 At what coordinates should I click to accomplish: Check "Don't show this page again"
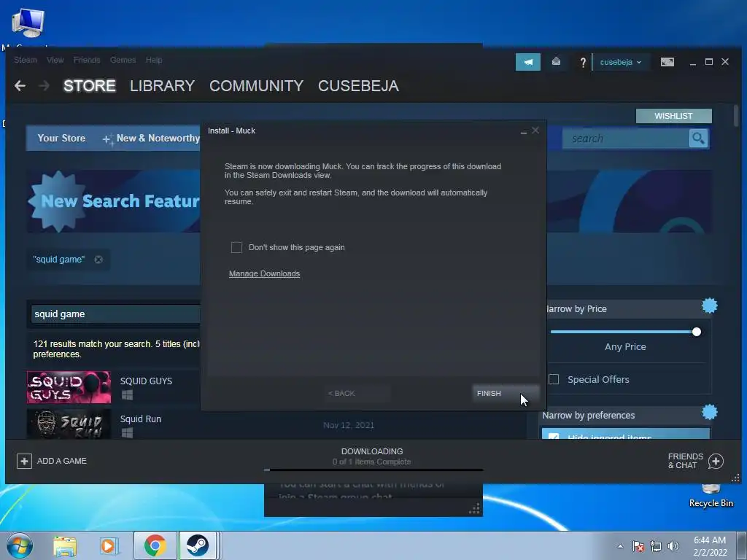(236, 247)
